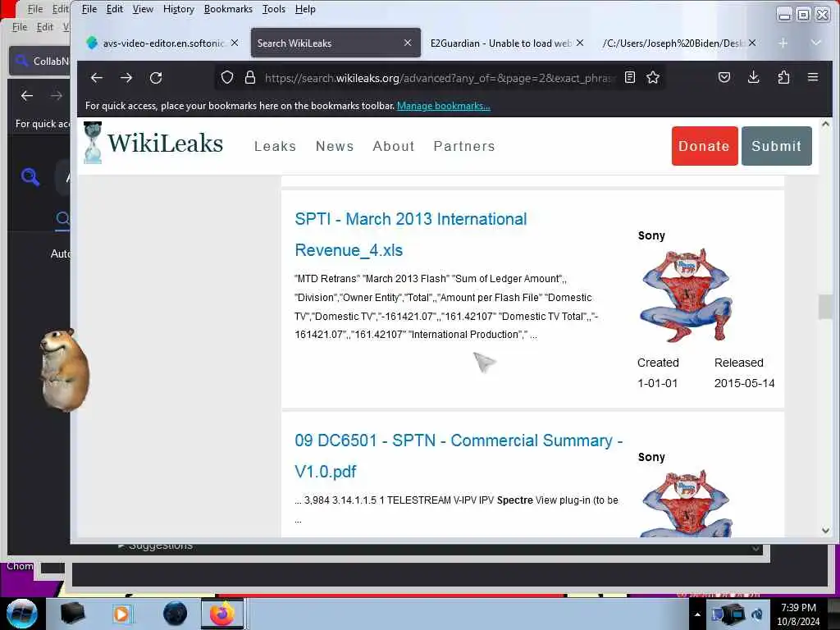This screenshot has height=630, width=840.
Task: Close the C:/Users/Joseph Biden file tab
Action: 752,43
